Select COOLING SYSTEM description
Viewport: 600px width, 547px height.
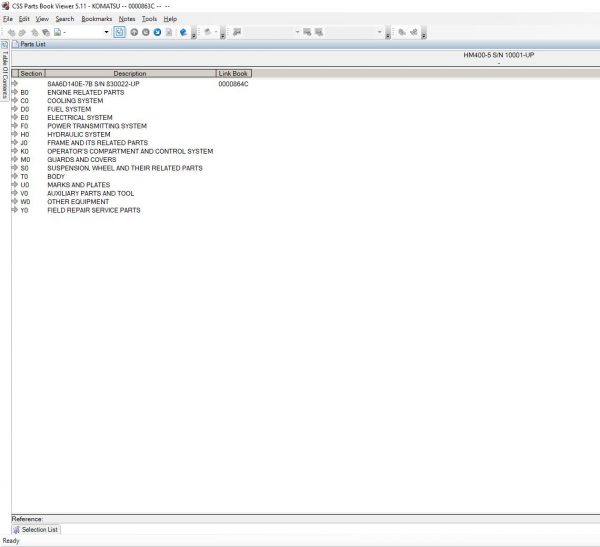(x=75, y=101)
